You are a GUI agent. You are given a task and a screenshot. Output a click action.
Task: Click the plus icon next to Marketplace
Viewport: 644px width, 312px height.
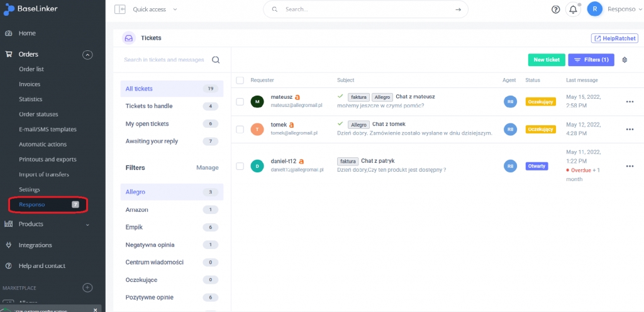coord(87,287)
